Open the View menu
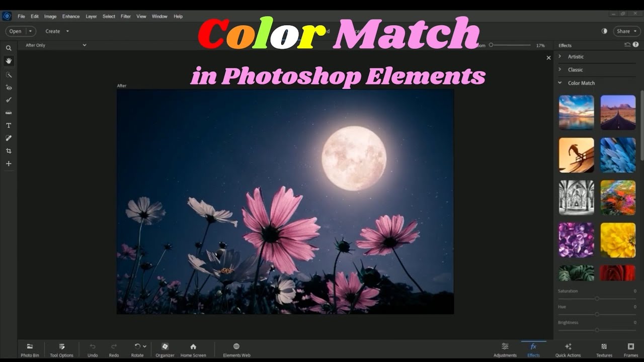644x362 pixels. (141, 17)
